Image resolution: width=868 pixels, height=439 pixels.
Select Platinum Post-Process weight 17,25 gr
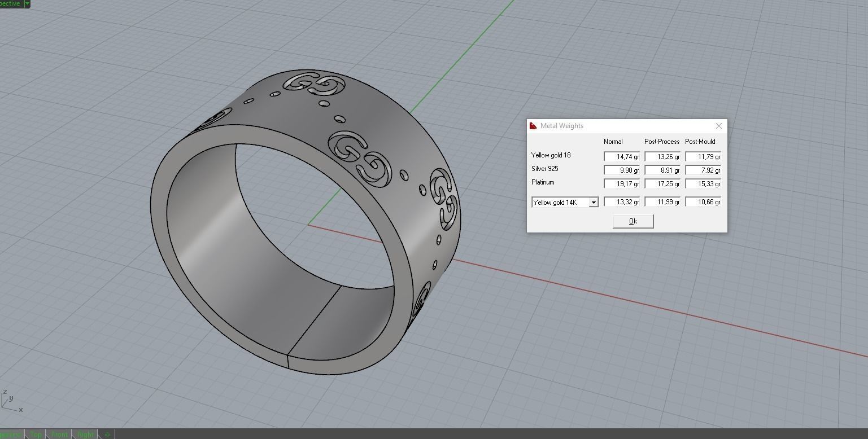point(662,184)
